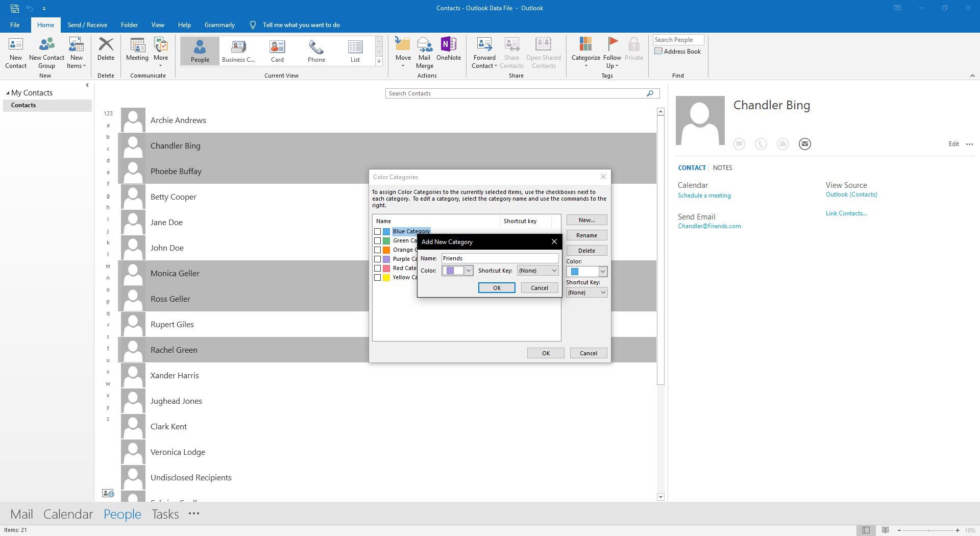The width and height of the screenshot is (980, 536).
Task: Open the Grammarly tab
Action: [219, 25]
